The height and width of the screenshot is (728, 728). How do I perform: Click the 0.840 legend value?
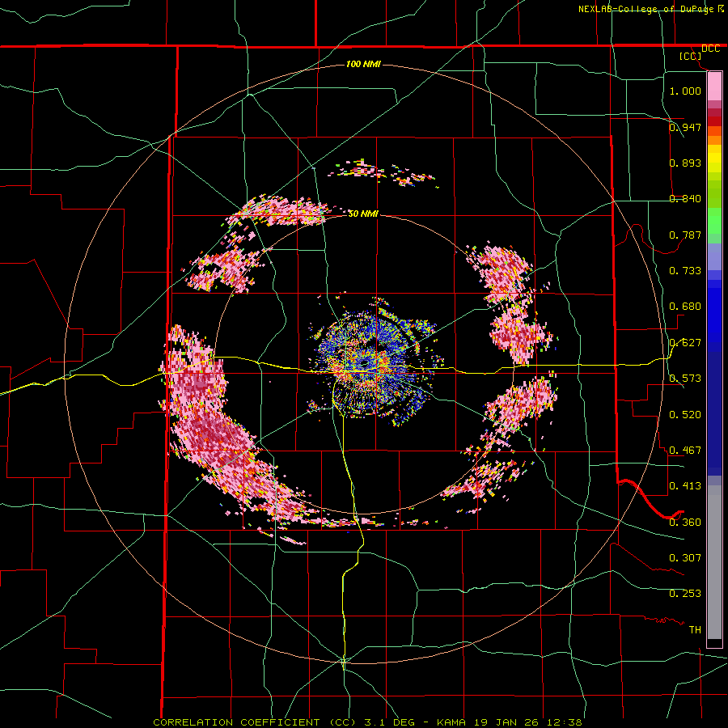[685, 199]
